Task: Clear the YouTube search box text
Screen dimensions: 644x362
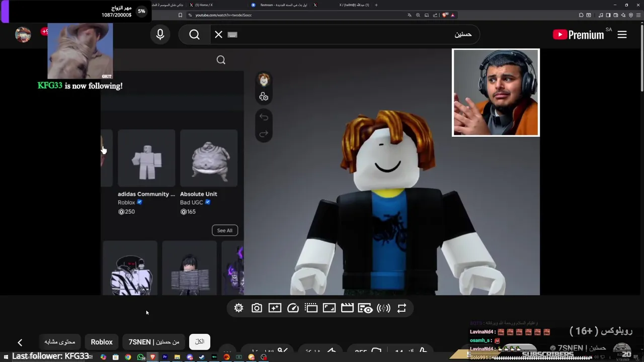Action: click(x=218, y=35)
